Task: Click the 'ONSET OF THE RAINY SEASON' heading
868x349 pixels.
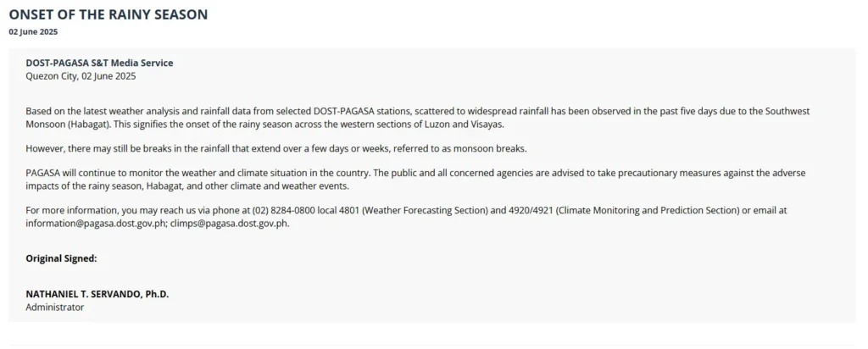Action: (108, 15)
